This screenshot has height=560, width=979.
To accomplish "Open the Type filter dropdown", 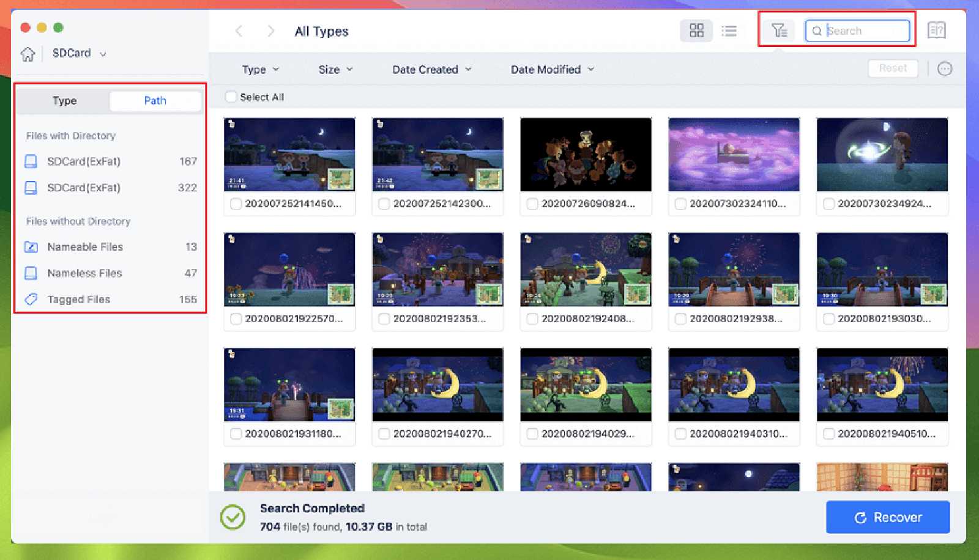I will (261, 69).
